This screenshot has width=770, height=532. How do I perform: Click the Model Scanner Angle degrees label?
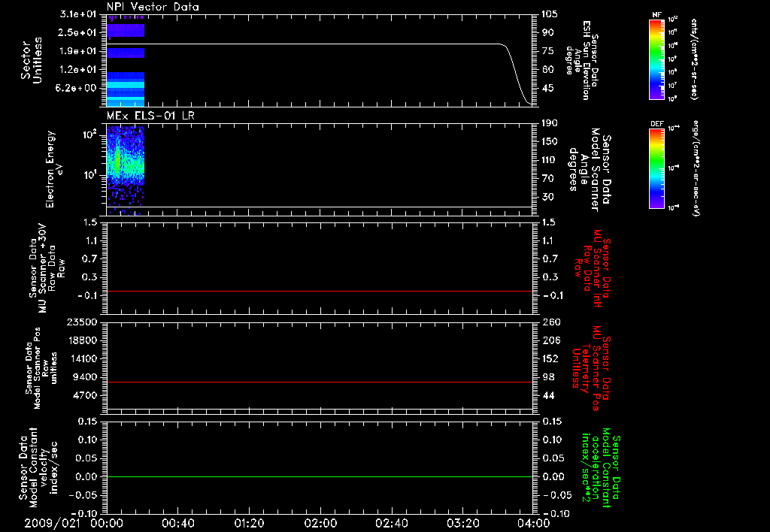click(x=590, y=170)
